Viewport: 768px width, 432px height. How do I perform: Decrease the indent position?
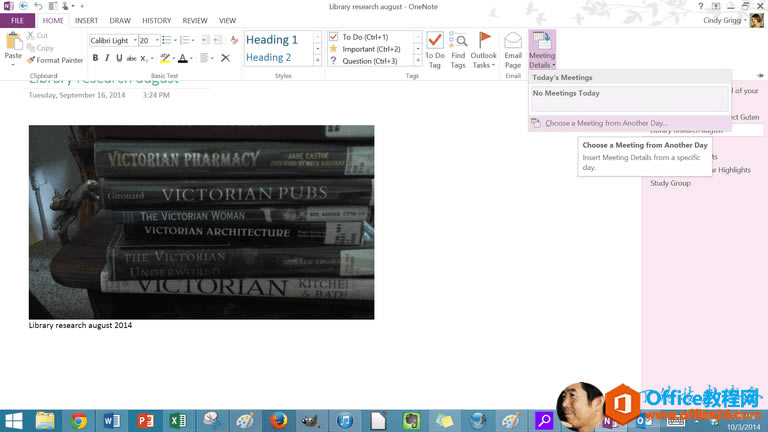[205, 40]
